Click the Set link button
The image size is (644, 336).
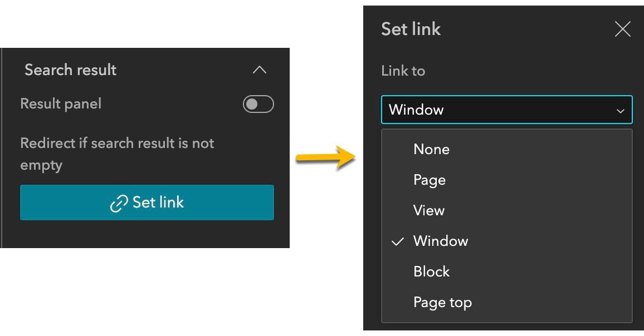tap(147, 202)
